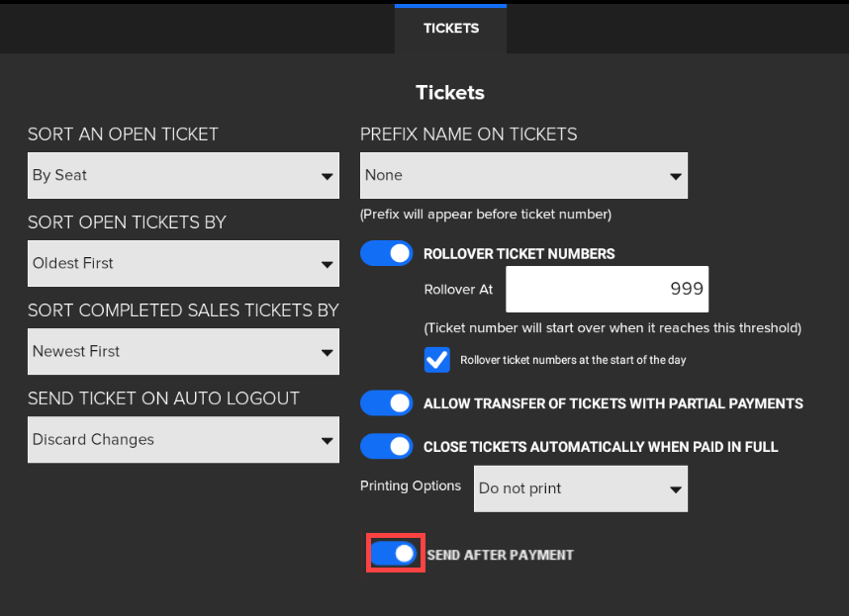
Task: Uncheck rollover at start of day checkbox
Action: (436, 360)
